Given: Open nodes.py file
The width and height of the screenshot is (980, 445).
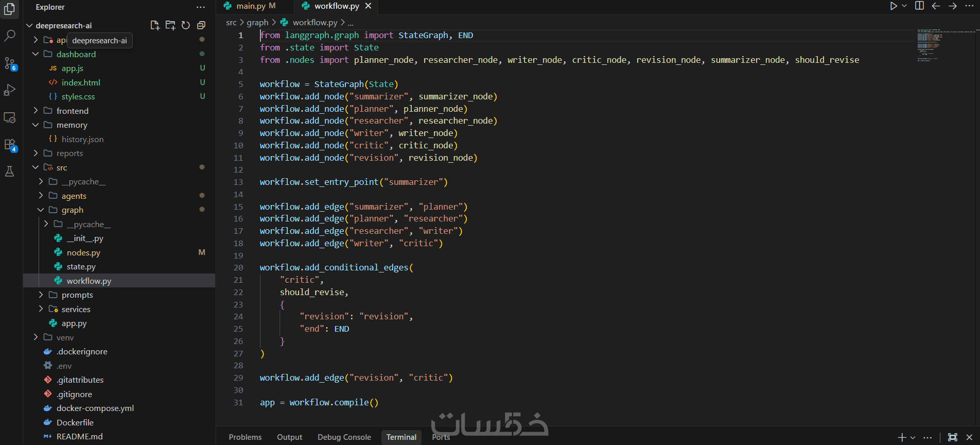Looking at the screenshot, I should point(119,252).
